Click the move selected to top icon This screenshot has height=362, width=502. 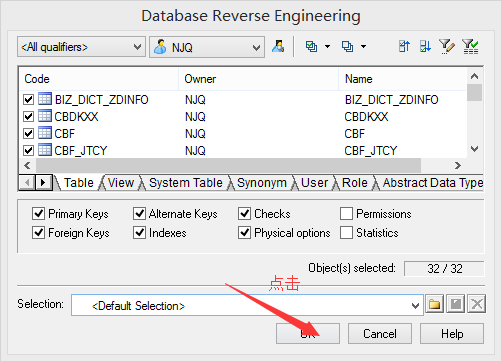click(x=404, y=46)
